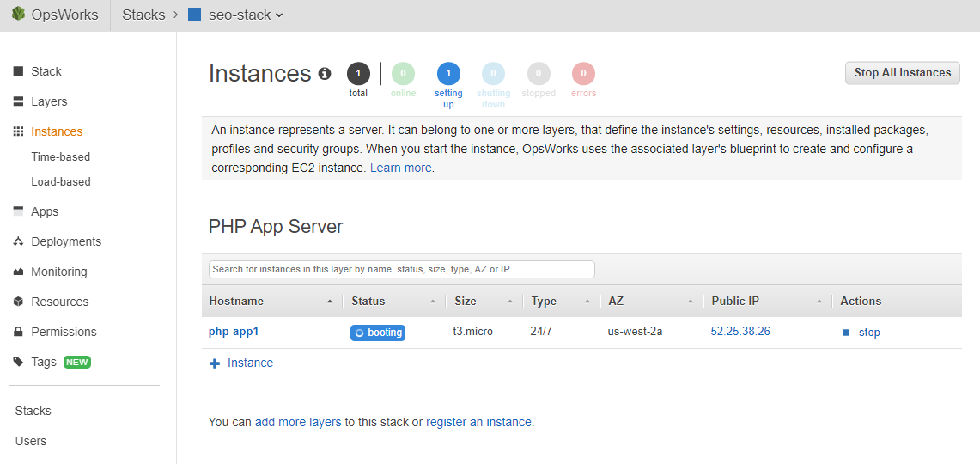Click the errors count circle

click(583, 74)
